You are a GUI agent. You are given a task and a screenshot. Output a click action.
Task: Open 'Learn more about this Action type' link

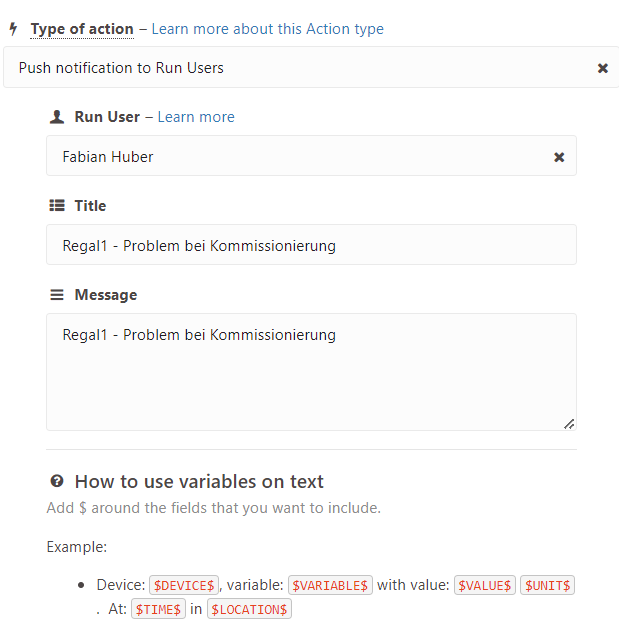click(x=267, y=29)
